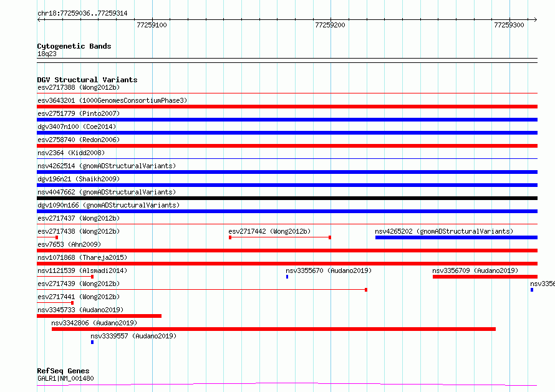The height and width of the screenshot is (392, 555).
Task: Select the red nsv1071868 variant bar
Action: click(287, 264)
